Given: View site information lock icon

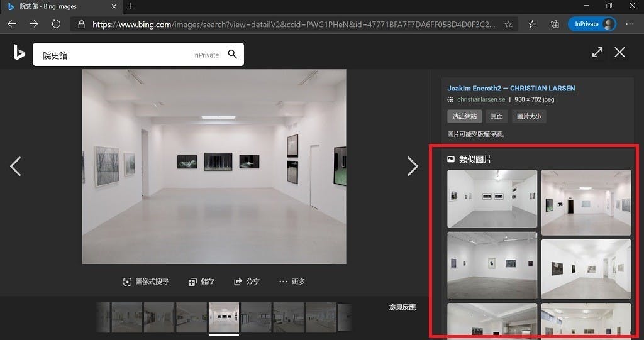Looking at the screenshot, I should (x=81, y=25).
